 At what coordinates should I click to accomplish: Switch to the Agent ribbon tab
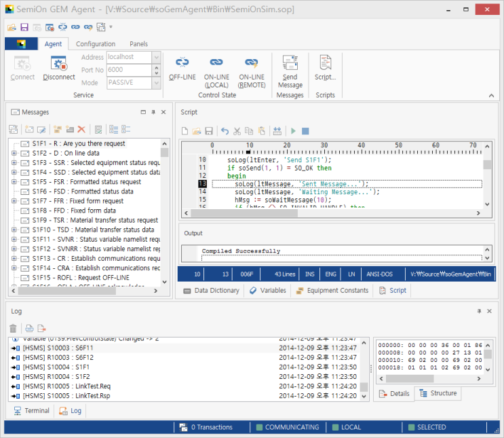tap(53, 43)
